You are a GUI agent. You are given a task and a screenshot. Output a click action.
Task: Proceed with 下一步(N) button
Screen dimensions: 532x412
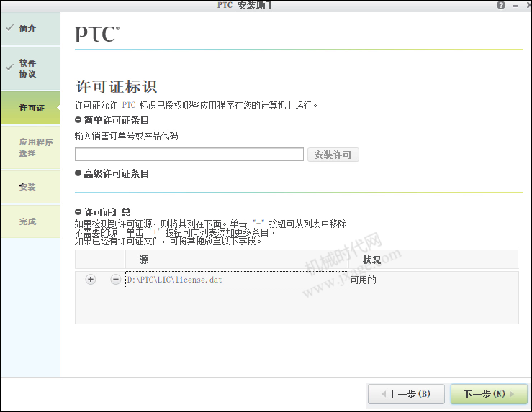point(489,394)
